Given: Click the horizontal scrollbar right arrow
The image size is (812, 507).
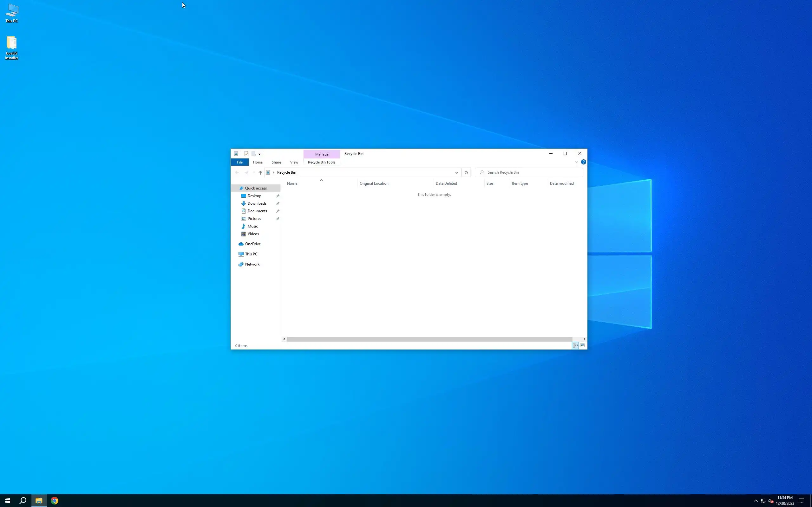Looking at the screenshot, I should click(x=584, y=339).
